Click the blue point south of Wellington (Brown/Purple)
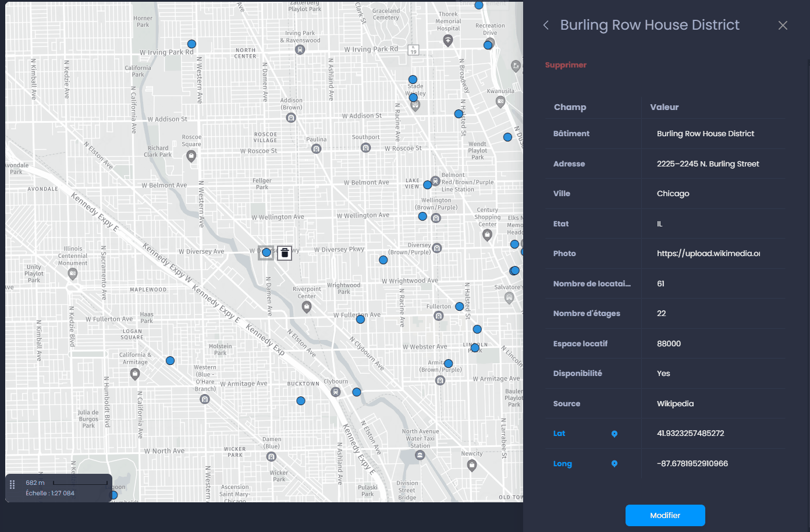The height and width of the screenshot is (532, 810). 422,216
